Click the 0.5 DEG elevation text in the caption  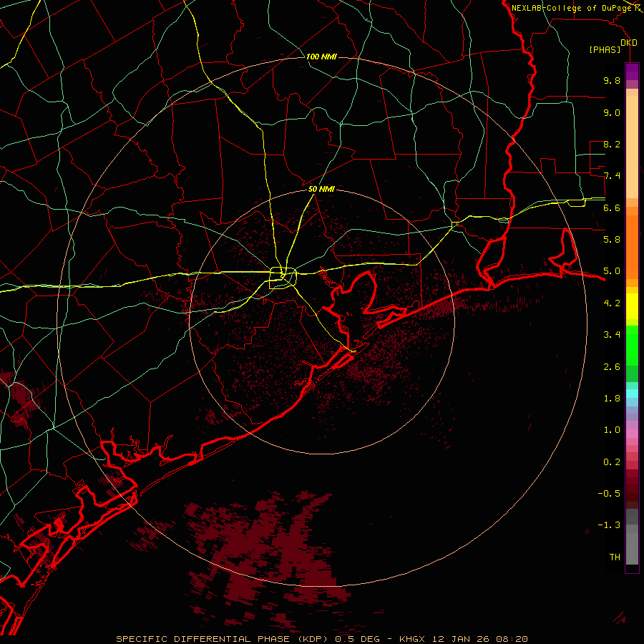pyautogui.click(x=358, y=639)
